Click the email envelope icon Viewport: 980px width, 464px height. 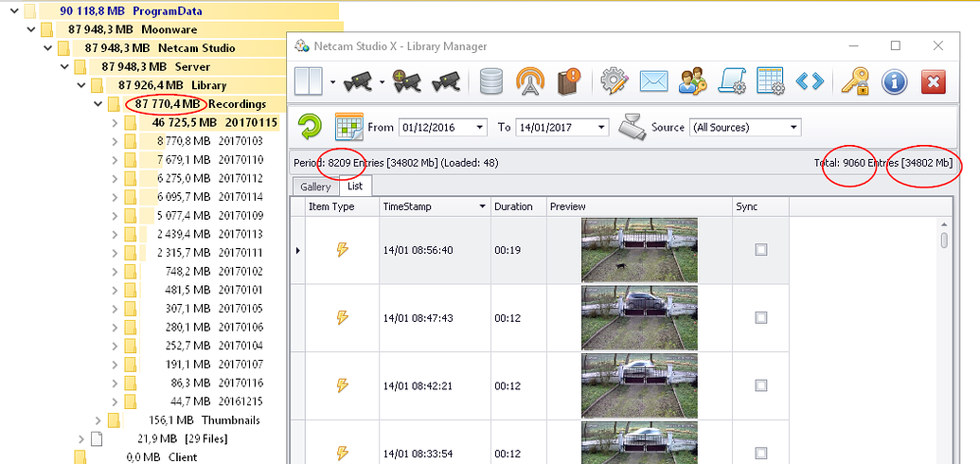click(654, 81)
